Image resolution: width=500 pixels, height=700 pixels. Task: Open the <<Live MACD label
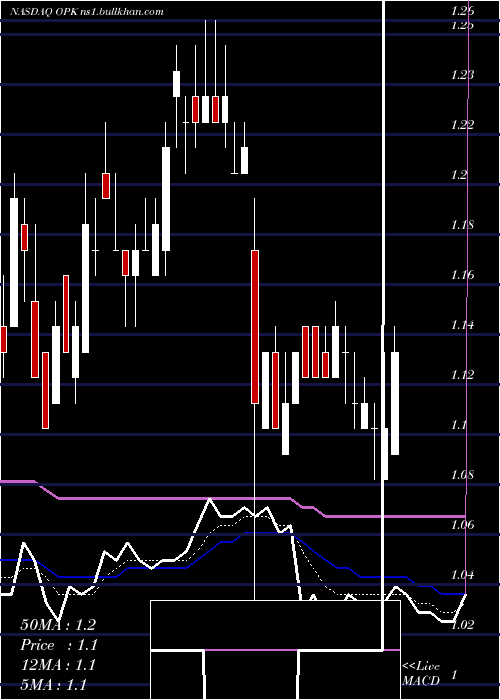click(421, 674)
